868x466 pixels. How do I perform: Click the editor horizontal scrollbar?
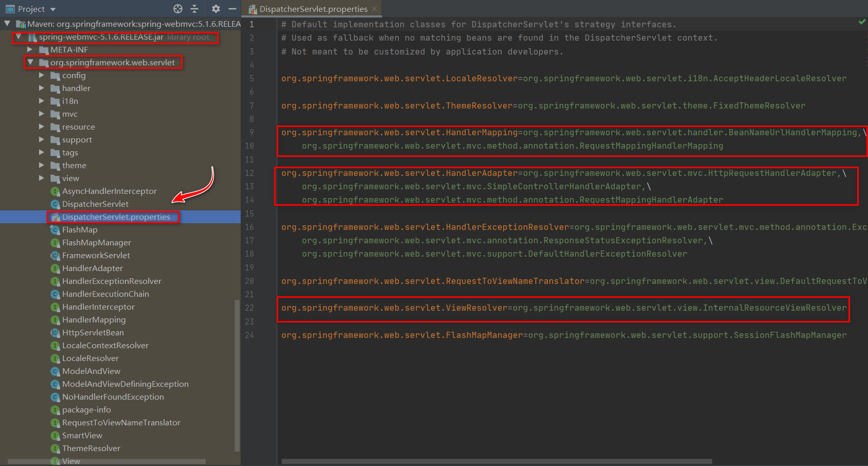tap(497, 461)
